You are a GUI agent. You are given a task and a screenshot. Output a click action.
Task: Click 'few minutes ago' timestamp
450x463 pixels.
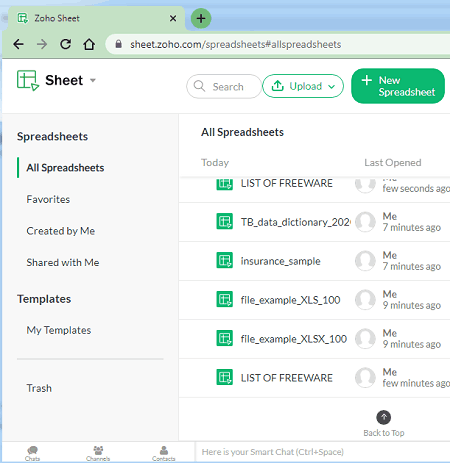tap(416, 383)
